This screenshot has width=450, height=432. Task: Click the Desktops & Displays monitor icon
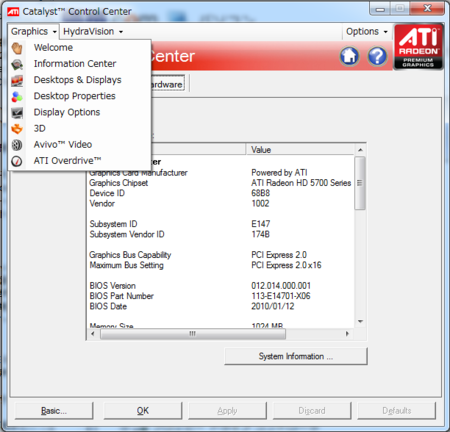pyautogui.click(x=17, y=80)
